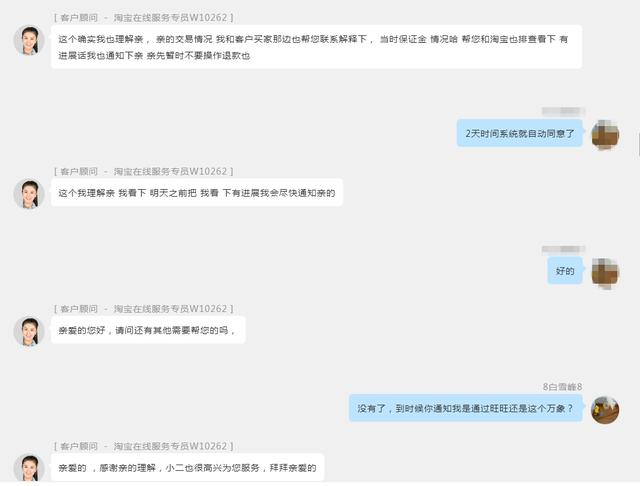
Task: Click the message '这个我理解亲 我看下 明天之前把'
Action: tap(197, 193)
